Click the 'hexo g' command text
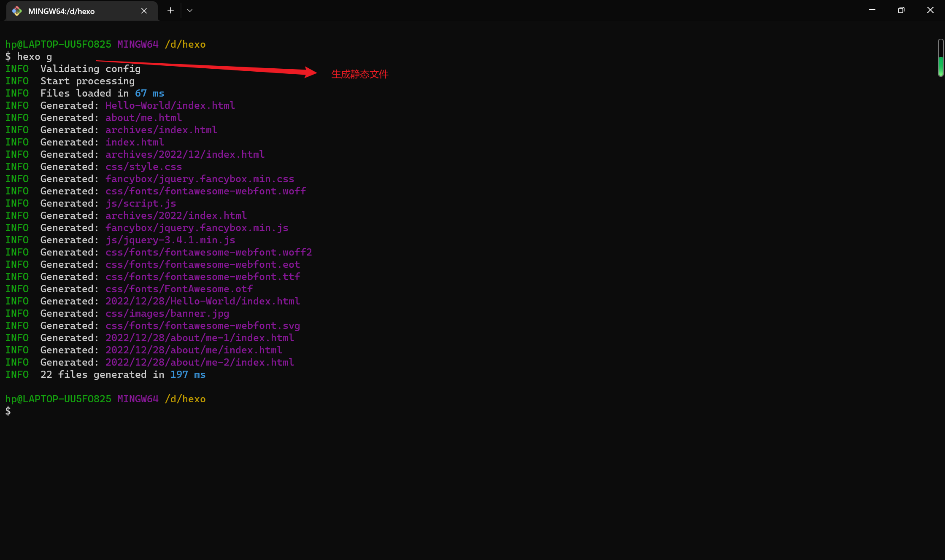945x560 pixels. (35, 57)
